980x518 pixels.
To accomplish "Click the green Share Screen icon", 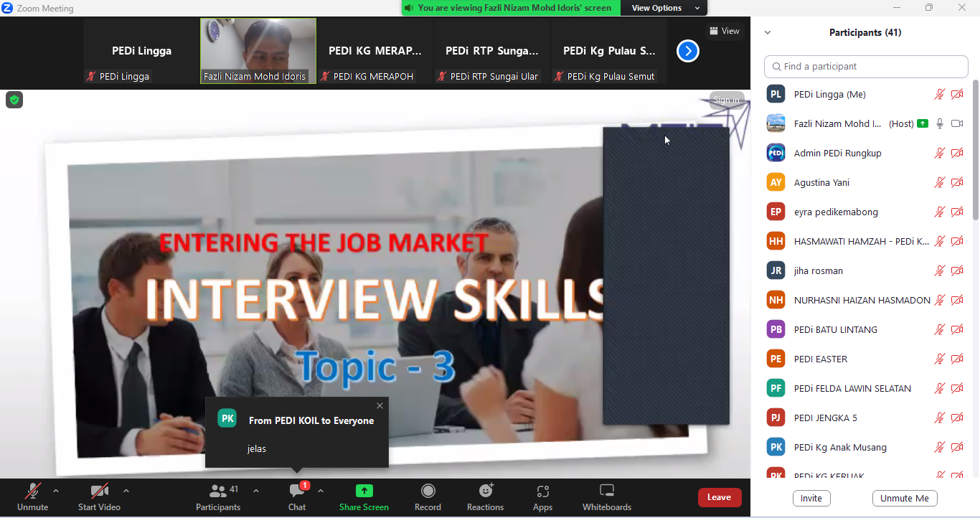I will 364,491.
